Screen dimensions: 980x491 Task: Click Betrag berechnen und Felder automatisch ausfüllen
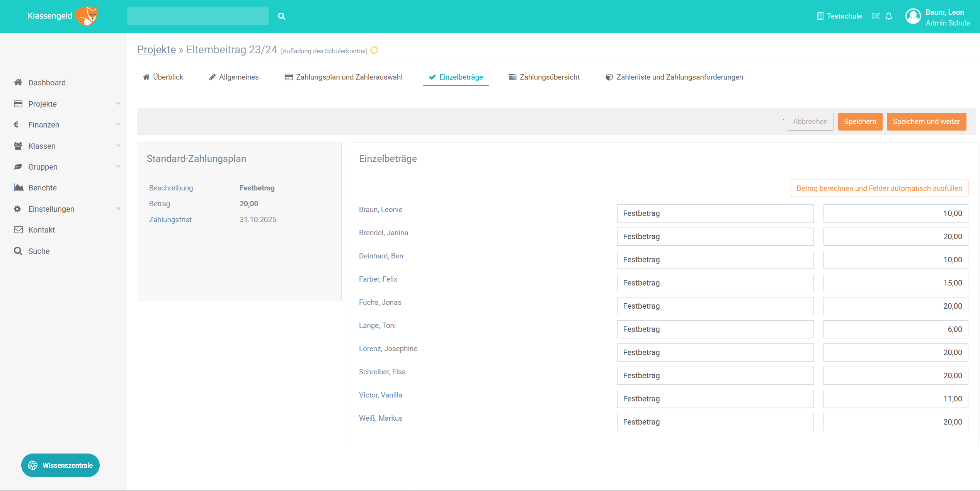pyautogui.click(x=879, y=188)
